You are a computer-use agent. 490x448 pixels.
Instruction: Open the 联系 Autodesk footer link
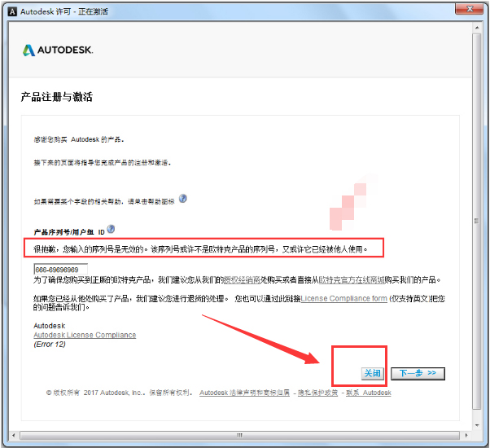click(x=369, y=393)
